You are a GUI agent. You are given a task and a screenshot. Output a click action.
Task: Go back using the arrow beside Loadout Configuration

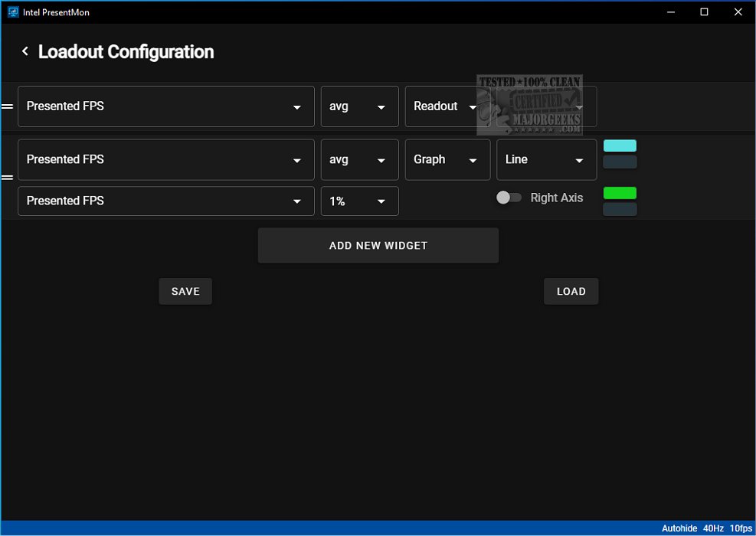pos(25,51)
